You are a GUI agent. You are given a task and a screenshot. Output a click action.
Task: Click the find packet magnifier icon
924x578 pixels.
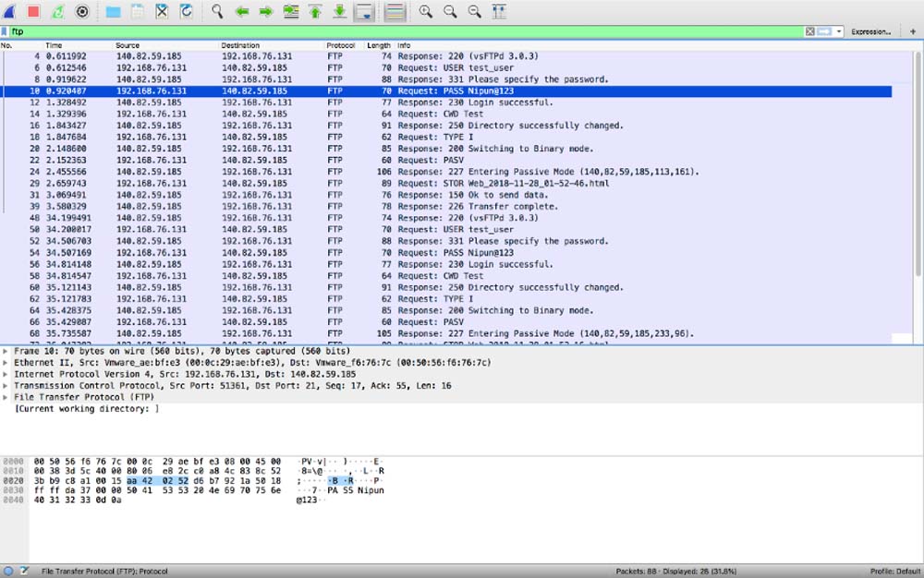coord(217,11)
